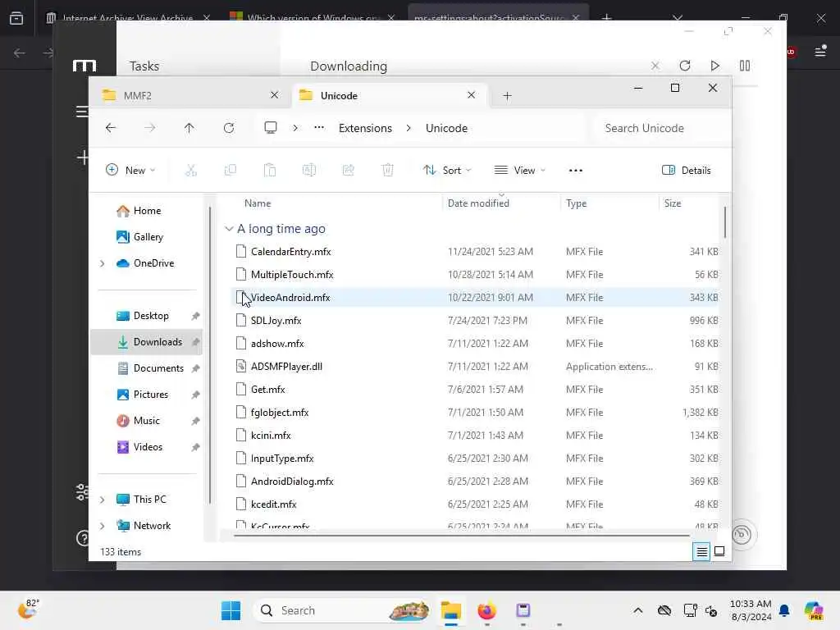Refresh the Unicode folder view
The image size is (840, 630).
tap(229, 128)
